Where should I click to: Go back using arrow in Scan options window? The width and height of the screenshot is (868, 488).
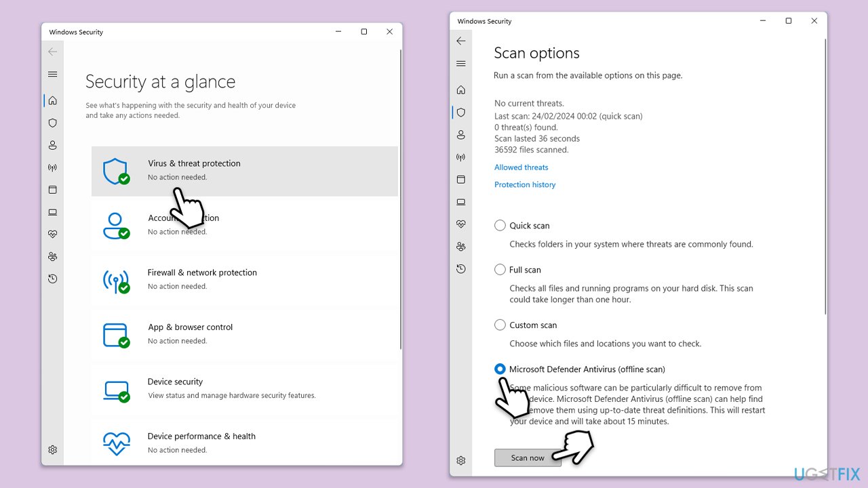tap(461, 41)
